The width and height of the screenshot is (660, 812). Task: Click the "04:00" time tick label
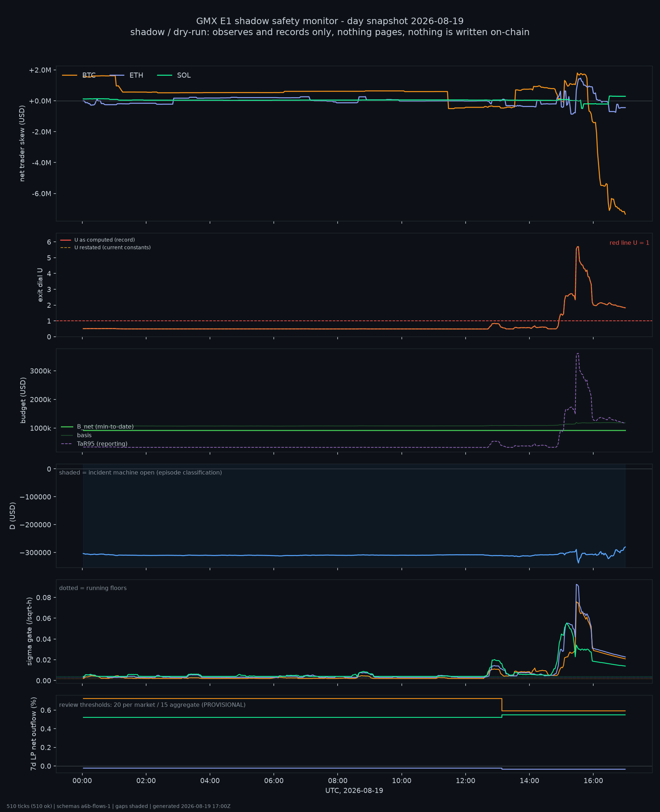pos(210,781)
